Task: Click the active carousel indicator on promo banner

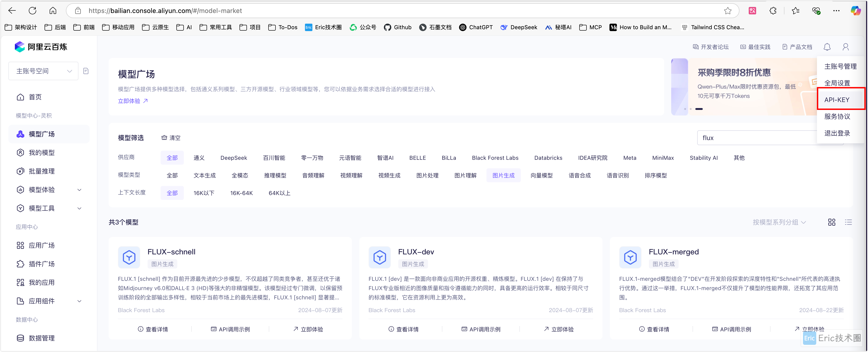Action: pos(699,109)
